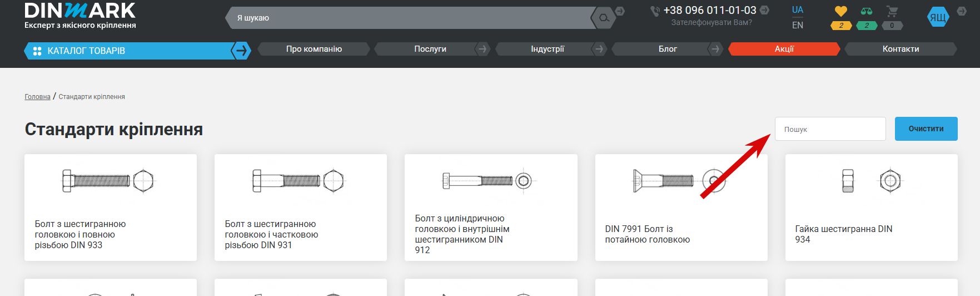Open the Блог menu item

click(x=668, y=49)
